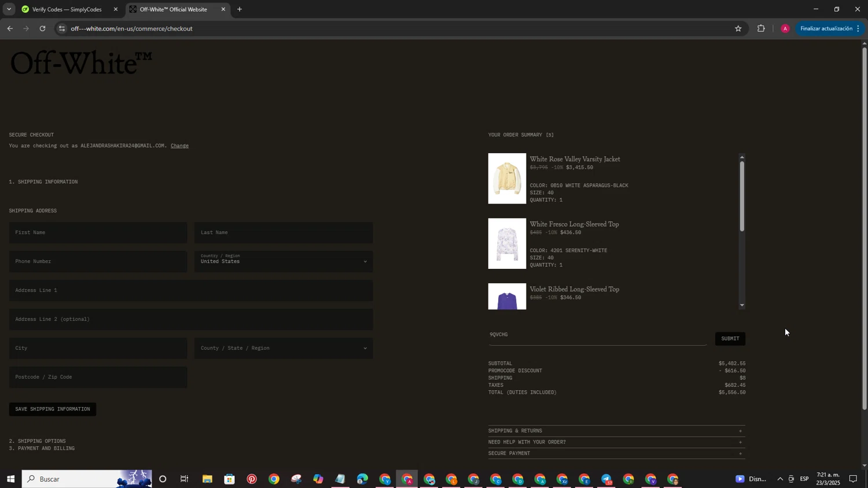Select the Off-White Official Website tab

(173, 9)
